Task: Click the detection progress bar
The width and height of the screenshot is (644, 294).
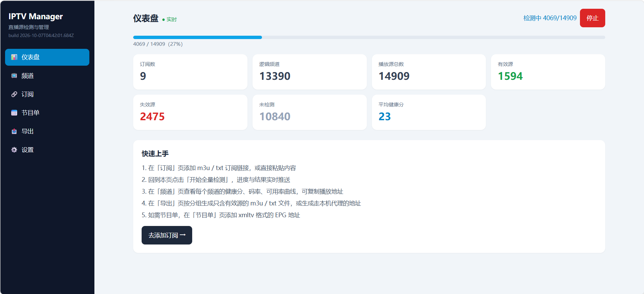Action: [x=369, y=37]
